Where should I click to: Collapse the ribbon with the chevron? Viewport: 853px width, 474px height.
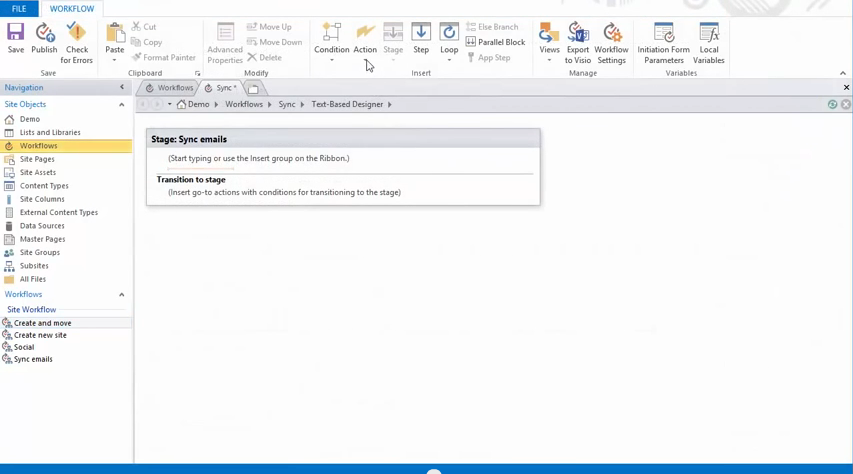[843, 73]
